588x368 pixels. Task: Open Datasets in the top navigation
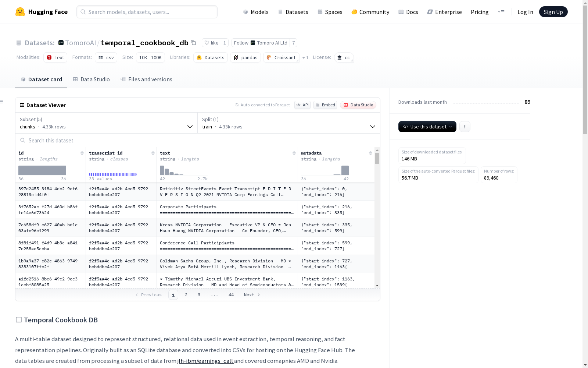point(293,12)
